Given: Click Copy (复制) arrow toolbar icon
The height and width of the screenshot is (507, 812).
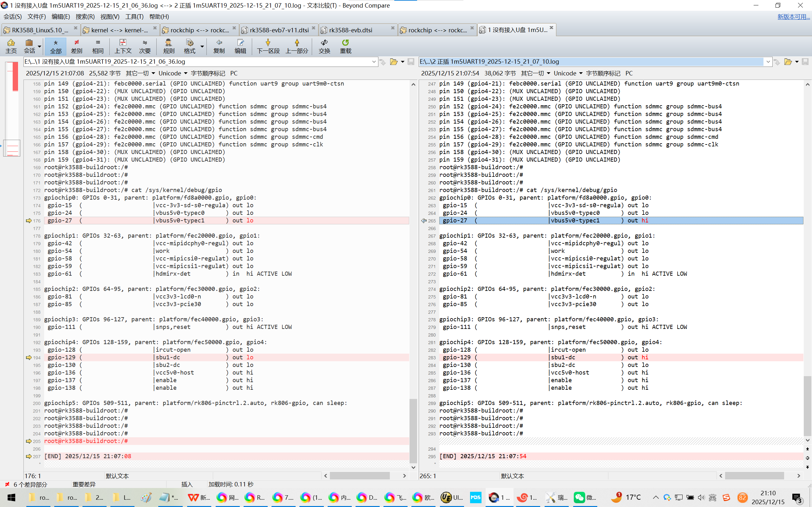Looking at the screenshot, I should coord(219,46).
